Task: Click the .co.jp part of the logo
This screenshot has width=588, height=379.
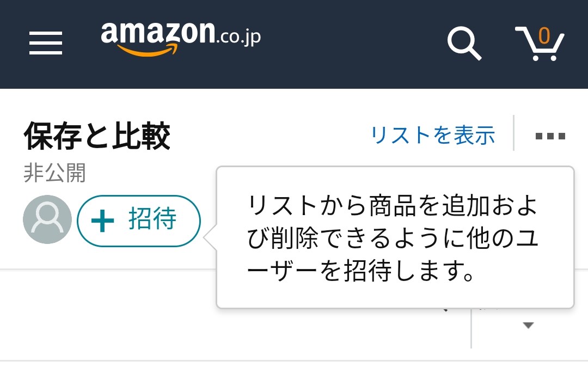Action: click(x=239, y=37)
